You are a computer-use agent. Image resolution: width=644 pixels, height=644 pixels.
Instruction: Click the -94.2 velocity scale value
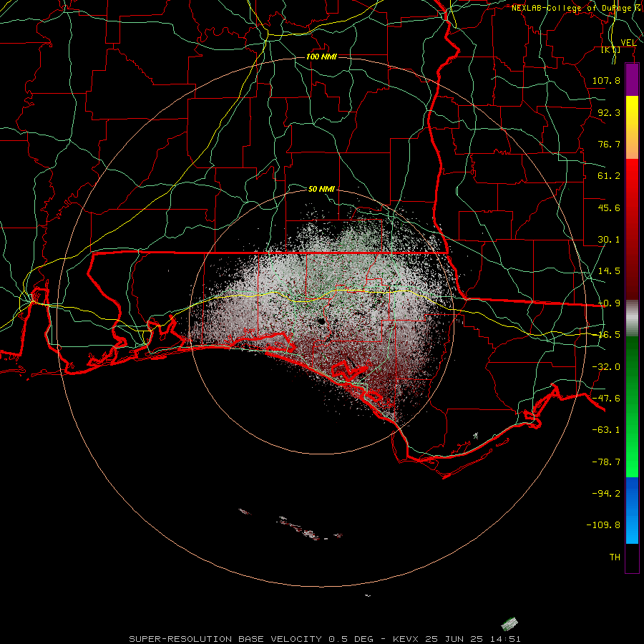(x=606, y=494)
